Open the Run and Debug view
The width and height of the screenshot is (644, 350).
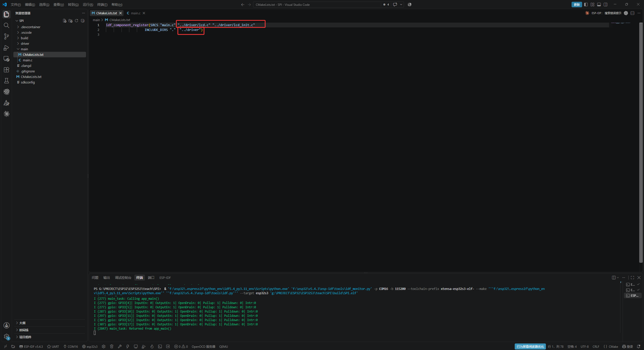(x=7, y=48)
